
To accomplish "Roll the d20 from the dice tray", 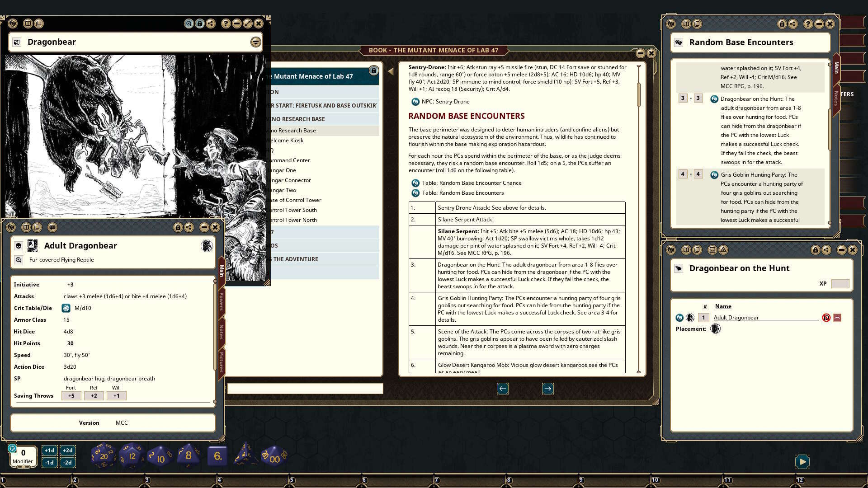I will (x=103, y=455).
